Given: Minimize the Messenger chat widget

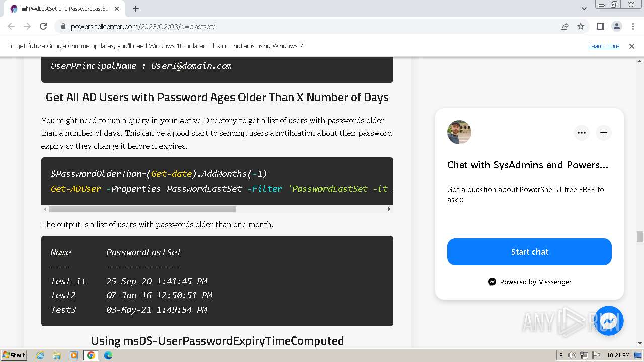Looking at the screenshot, I should [604, 133].
